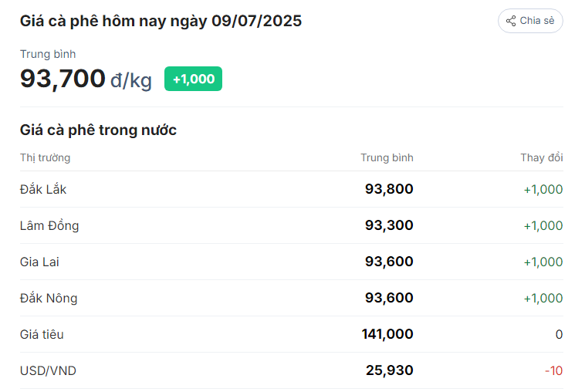The width and height of the screenshot is (585, 392).
Task: Open the Đắk Nông market entry
Action: pyautogui.click(x=292, y=298)
